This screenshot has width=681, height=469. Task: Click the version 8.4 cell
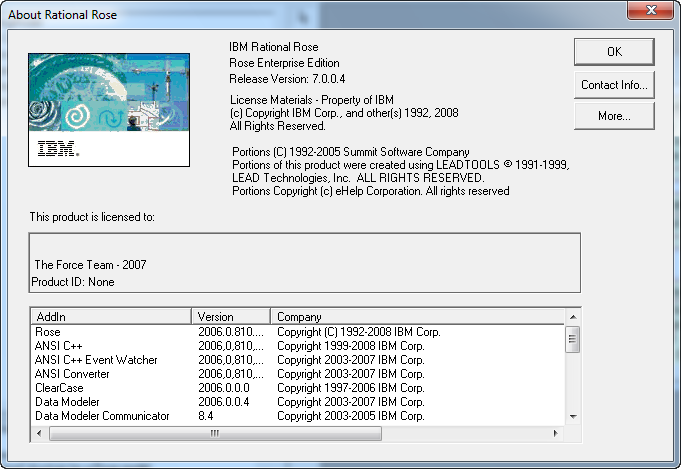206,416
